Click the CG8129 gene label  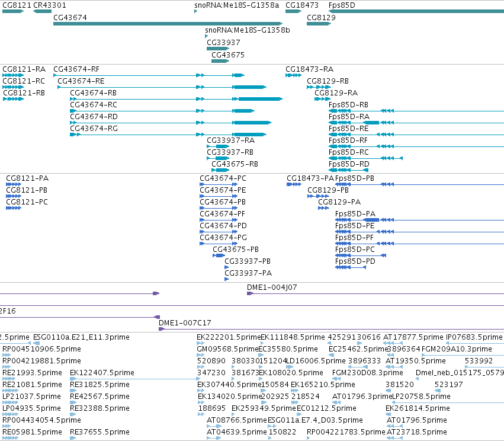click(321, 18)
